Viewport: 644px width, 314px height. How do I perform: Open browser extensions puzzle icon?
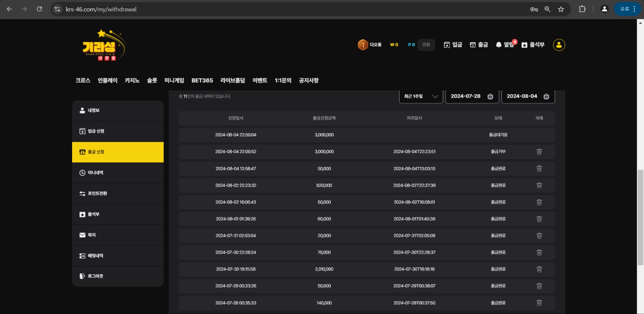582,9
